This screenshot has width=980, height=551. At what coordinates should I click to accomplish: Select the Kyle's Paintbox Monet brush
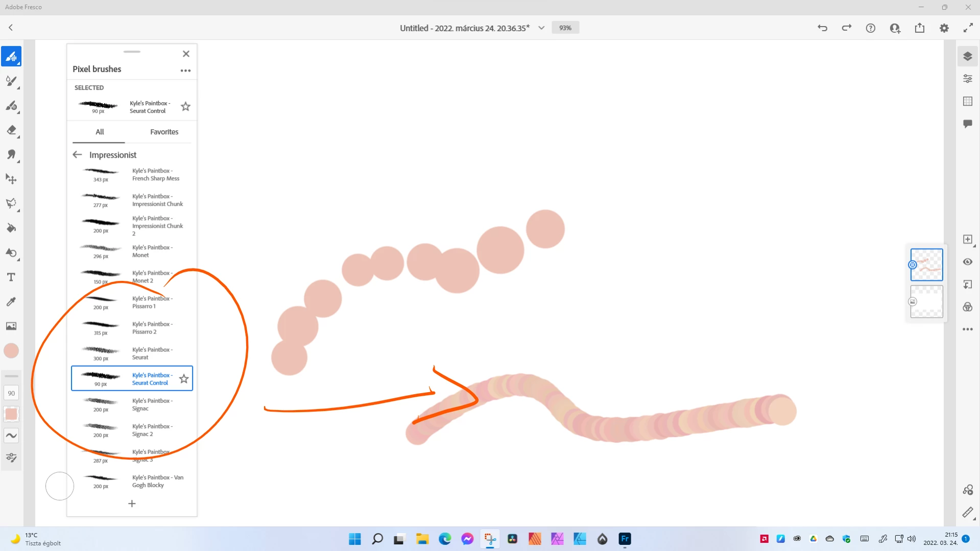(132, 251)
